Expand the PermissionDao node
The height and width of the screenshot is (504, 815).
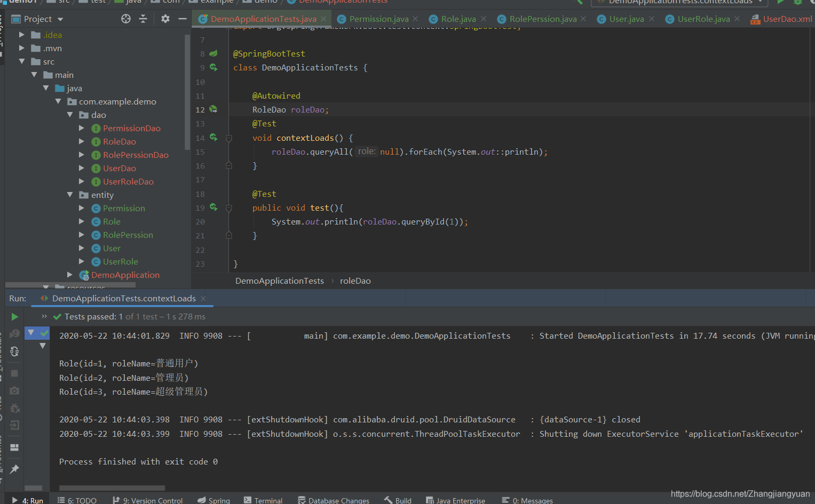pyautogui.click(x=82, y=128)
